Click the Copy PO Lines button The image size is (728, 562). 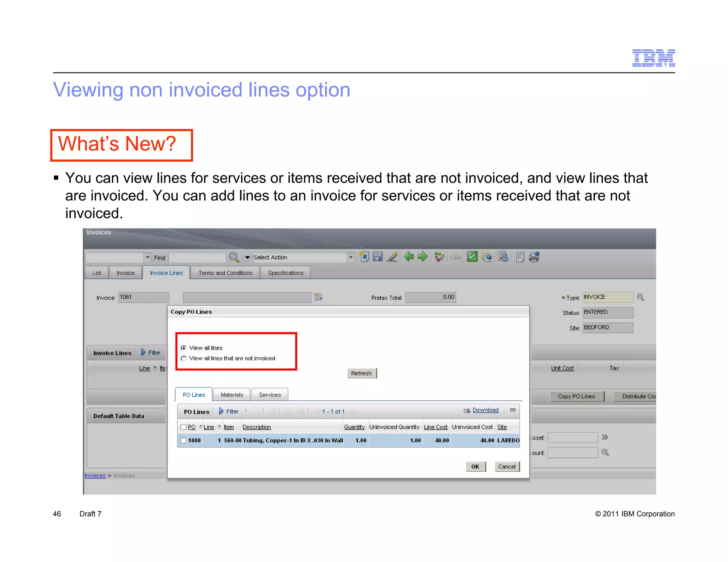click(576, 396)
